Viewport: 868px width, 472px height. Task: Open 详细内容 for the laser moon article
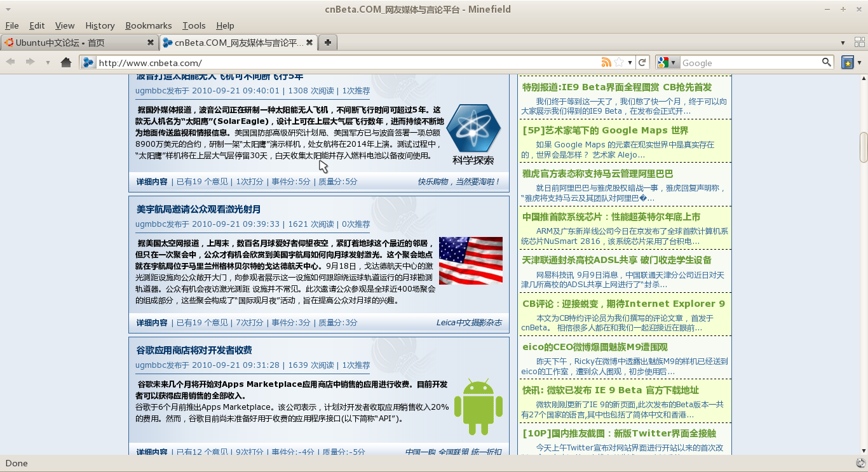click(152, 323)
